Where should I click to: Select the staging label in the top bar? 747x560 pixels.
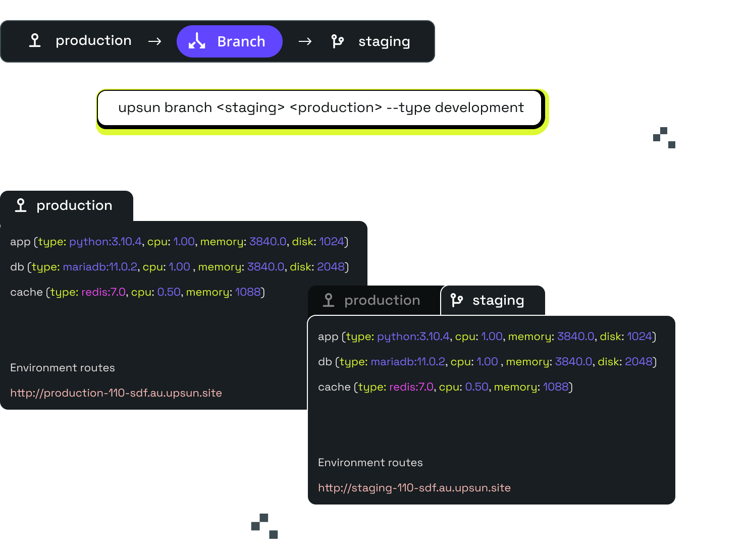[384, 42]
